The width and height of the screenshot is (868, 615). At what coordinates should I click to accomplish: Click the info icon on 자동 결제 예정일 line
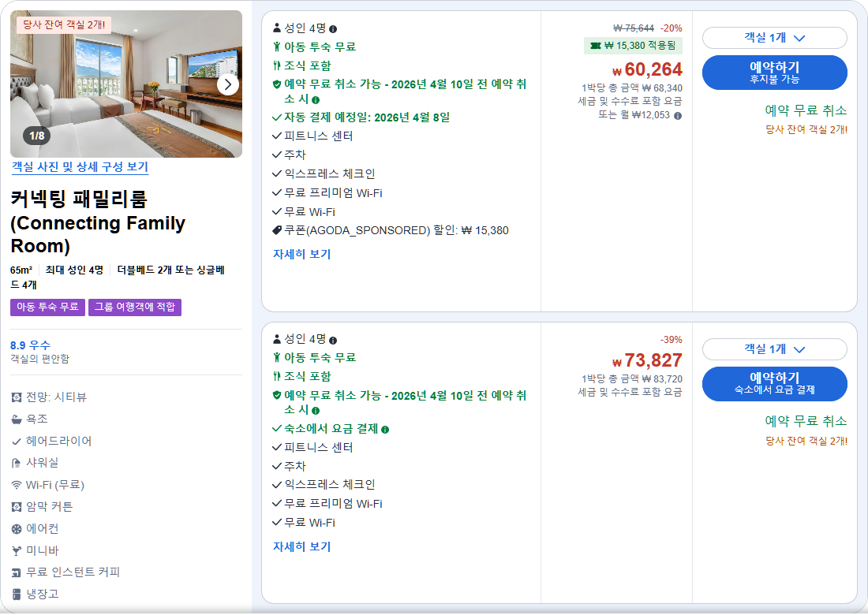(x=316, y=99)
